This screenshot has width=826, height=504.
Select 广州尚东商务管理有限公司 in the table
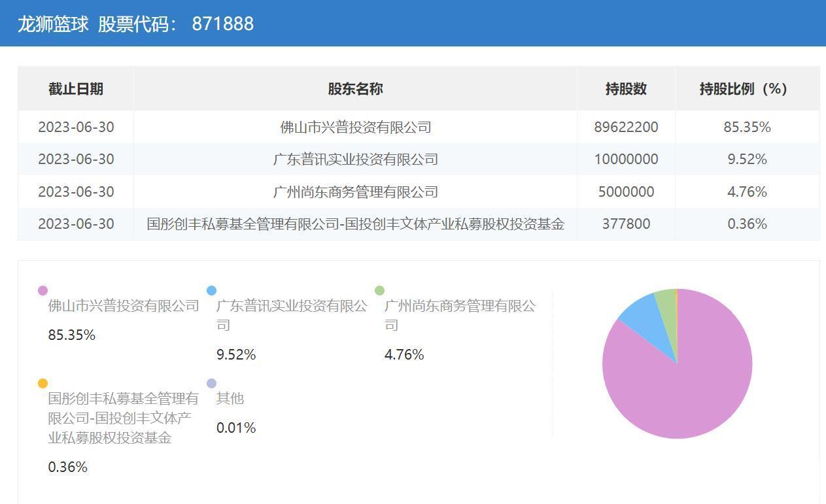(x=356, y=192)
